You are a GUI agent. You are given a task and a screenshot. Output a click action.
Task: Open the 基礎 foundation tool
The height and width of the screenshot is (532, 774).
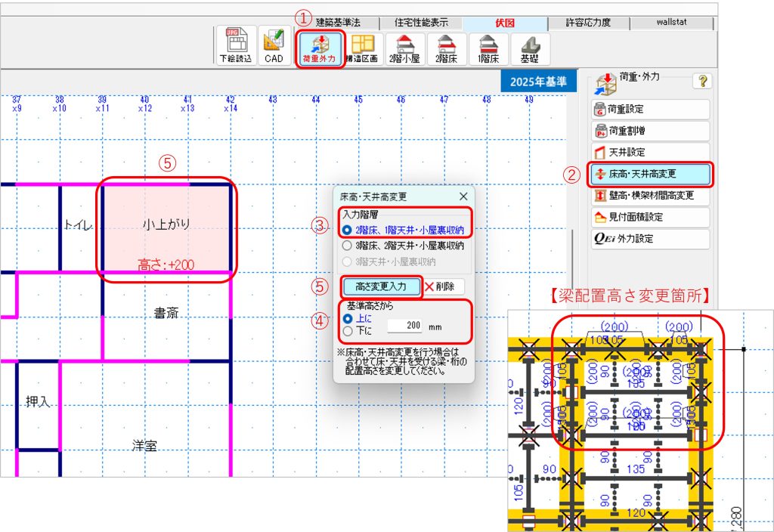[530, 48]
